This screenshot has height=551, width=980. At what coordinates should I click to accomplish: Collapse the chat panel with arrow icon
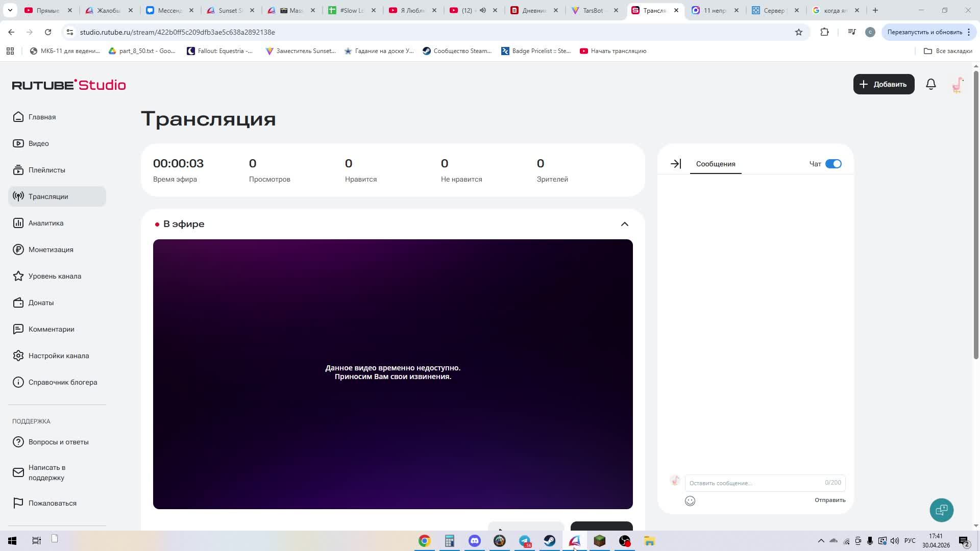[x=676, y=164]
